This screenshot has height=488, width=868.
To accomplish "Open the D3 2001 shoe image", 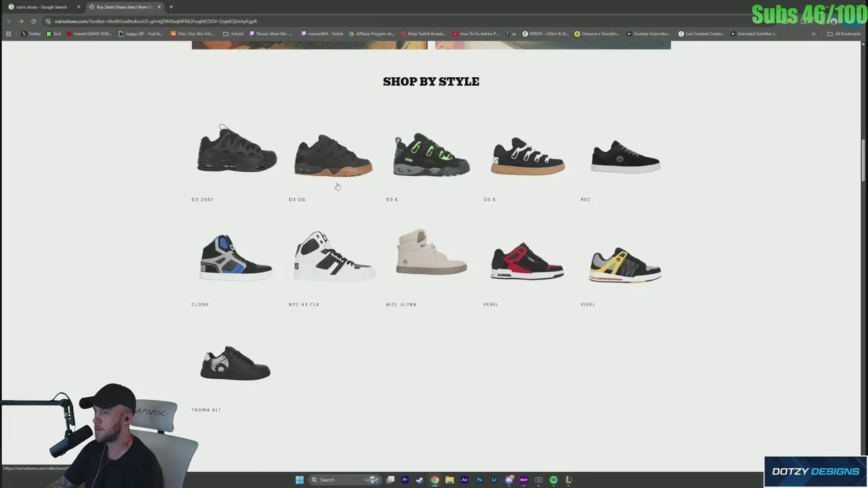I will click(237, 149).
